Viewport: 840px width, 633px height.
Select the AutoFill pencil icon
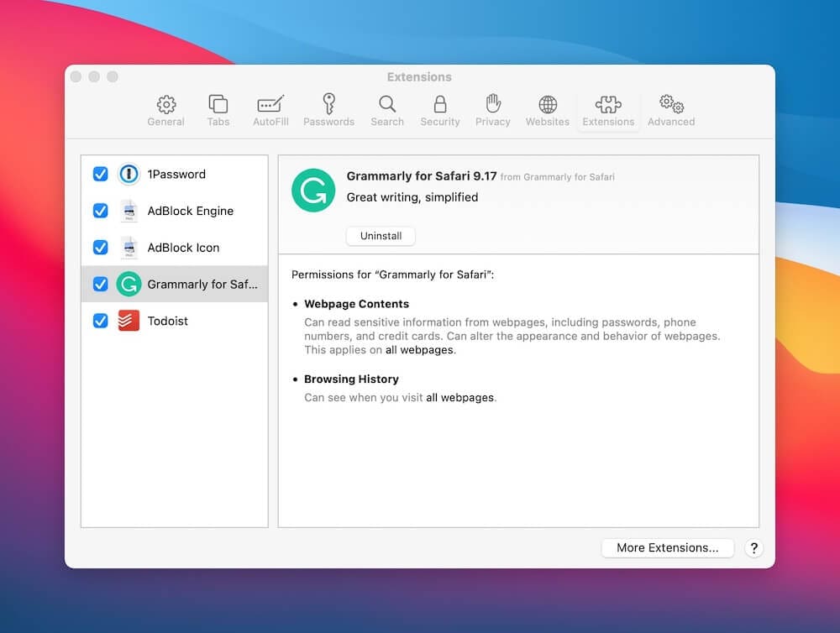(270, 104)
